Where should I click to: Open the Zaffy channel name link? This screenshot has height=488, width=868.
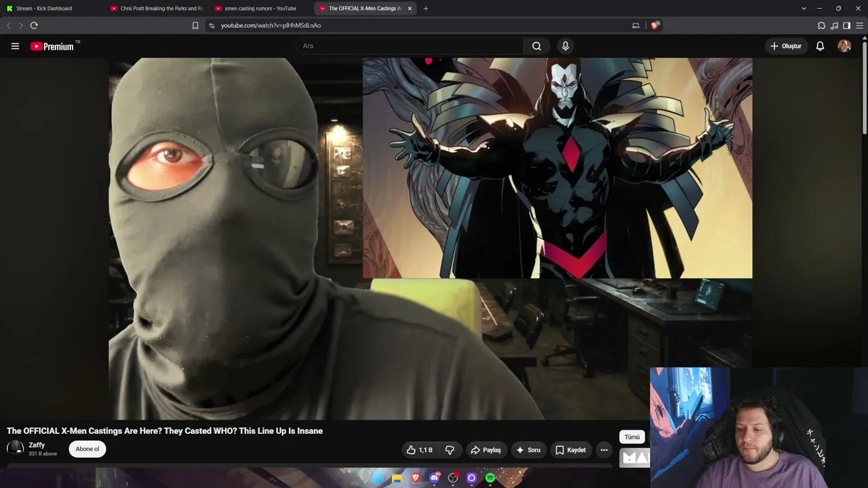37,445
